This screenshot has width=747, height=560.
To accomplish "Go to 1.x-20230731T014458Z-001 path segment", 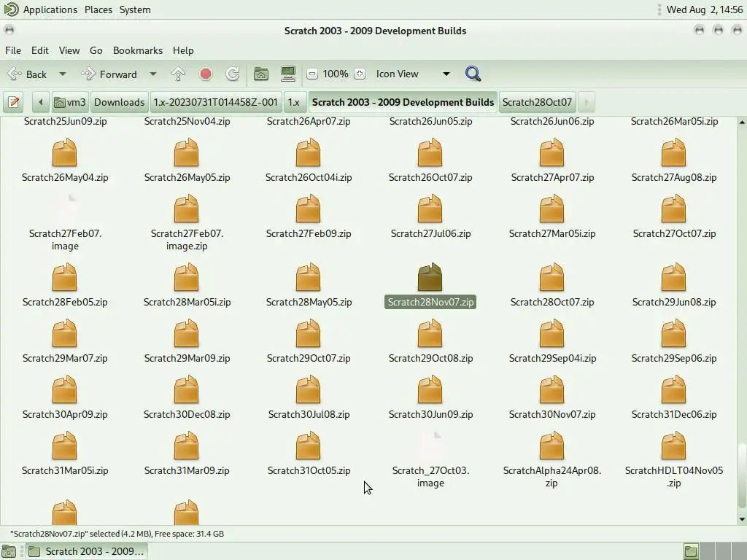I will pos(215,102).
